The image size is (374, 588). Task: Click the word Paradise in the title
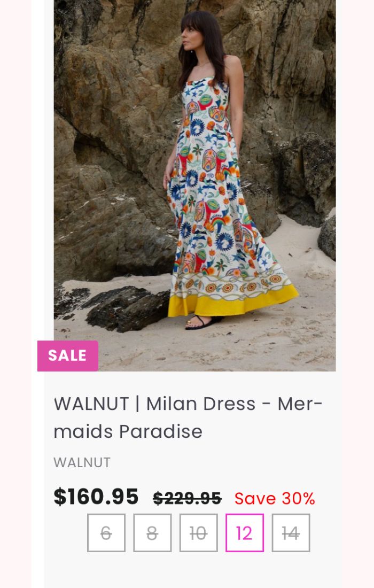click(x=161, y=431)
